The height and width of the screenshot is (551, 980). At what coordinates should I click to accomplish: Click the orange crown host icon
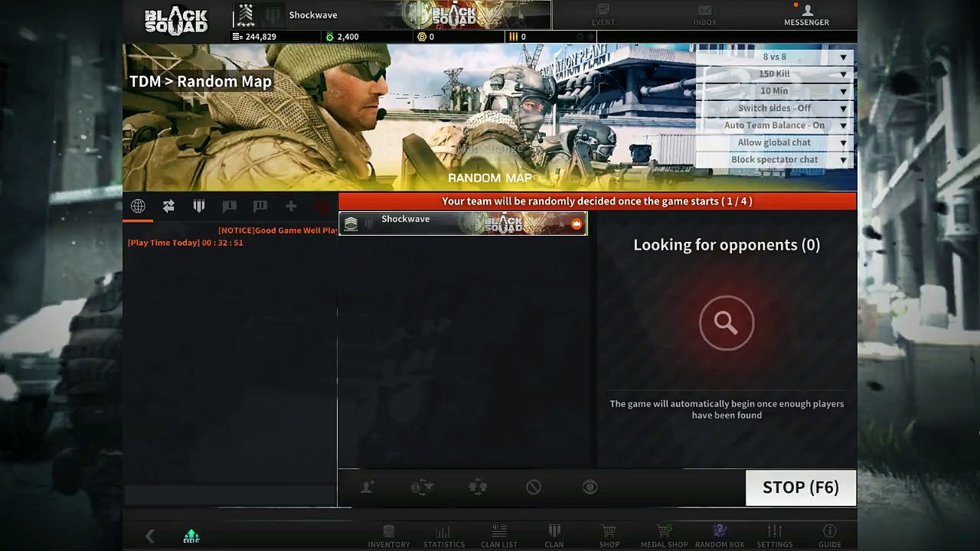pyautogui.click(x=577, y=223)
